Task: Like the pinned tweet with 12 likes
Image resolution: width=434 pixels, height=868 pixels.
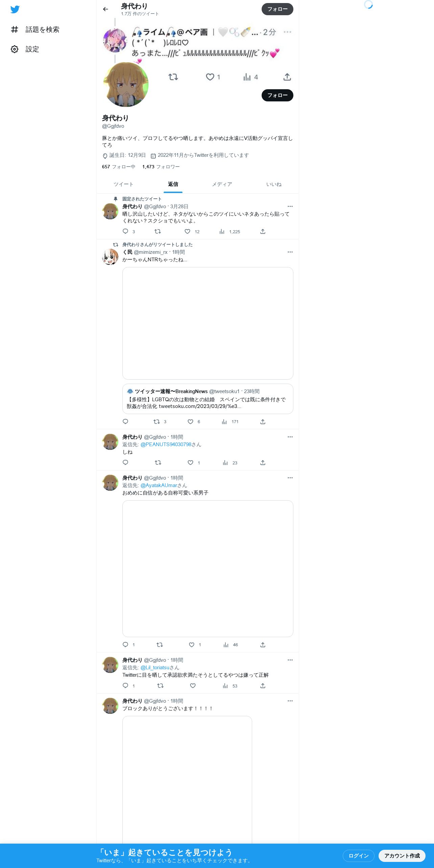Action: click(187, 232)
